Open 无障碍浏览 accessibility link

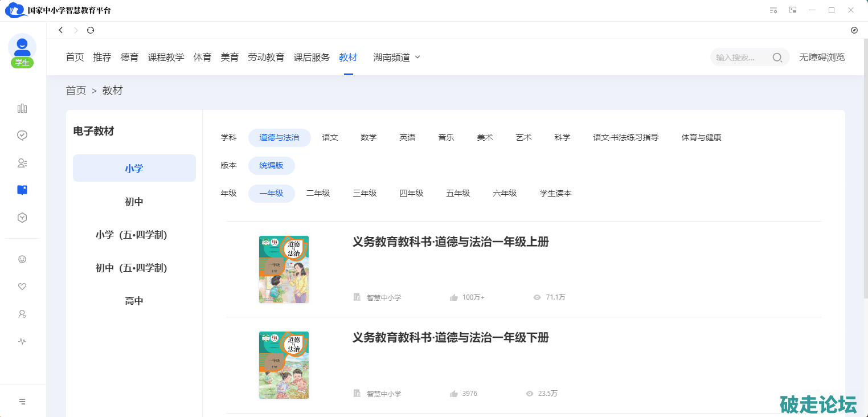(x=822, y=58)
